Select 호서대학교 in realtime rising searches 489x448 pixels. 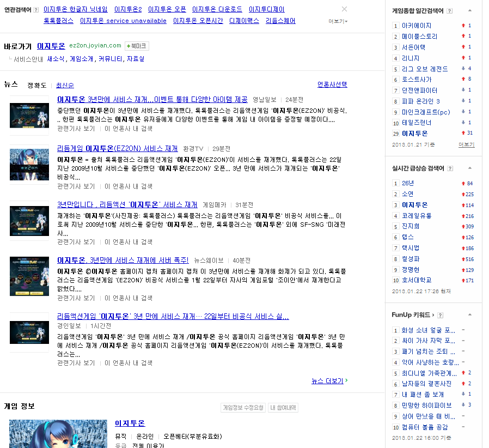point(417,280)
